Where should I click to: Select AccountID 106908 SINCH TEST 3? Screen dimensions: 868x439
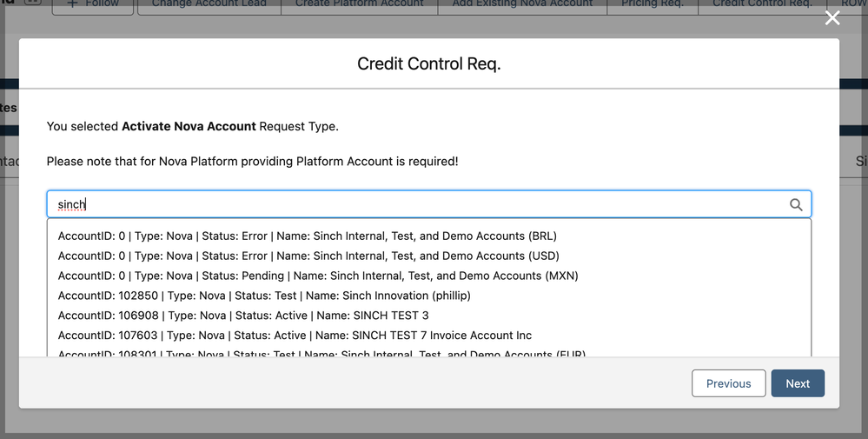(429, 316)
